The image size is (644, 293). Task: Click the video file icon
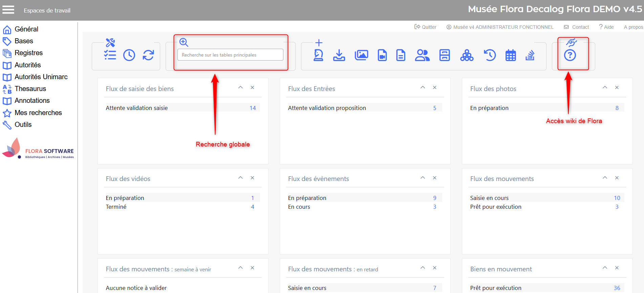(382, 55)
